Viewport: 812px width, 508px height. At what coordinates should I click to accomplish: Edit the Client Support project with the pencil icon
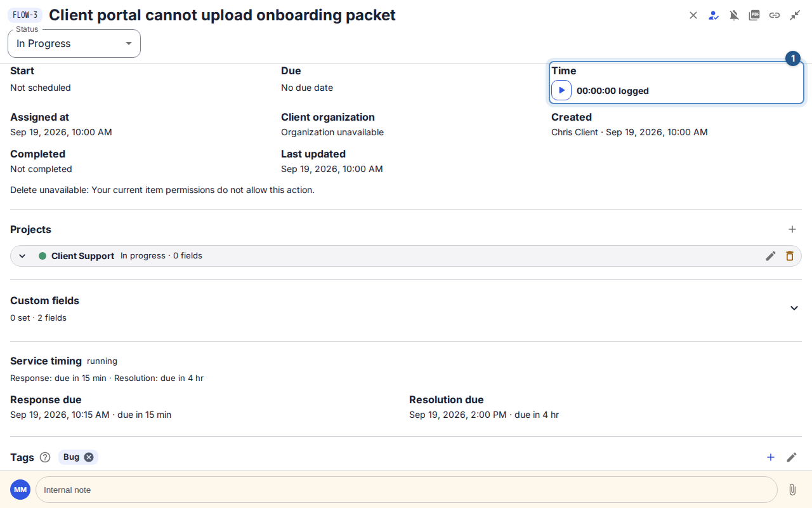click(771, 256)
